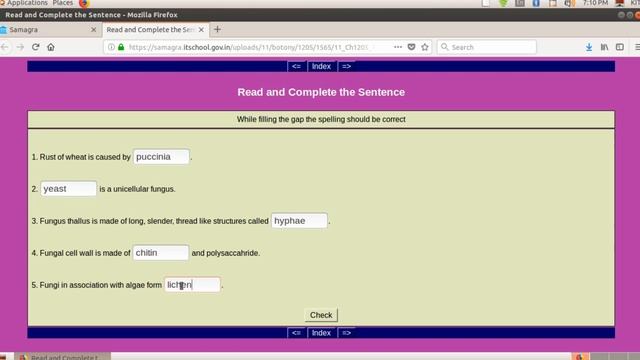Go to the Firefox home page icon

(x=51, y=47)
